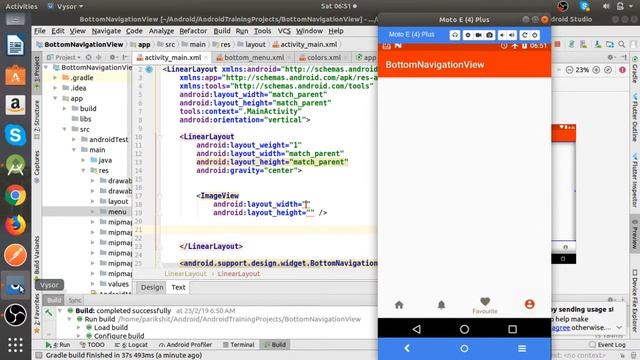The width and height of the screenshot is (640, 360).
Task: Click the Vysor volume up icon
Action: tap(512, 35)
